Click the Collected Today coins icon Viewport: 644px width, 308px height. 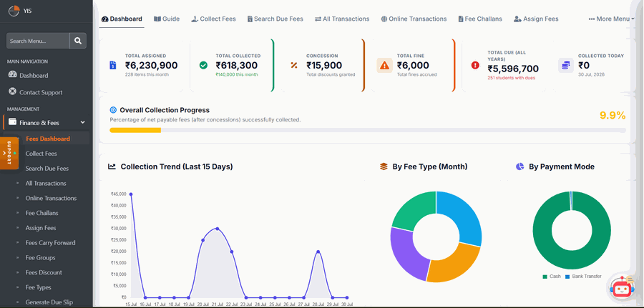[565, 65]
